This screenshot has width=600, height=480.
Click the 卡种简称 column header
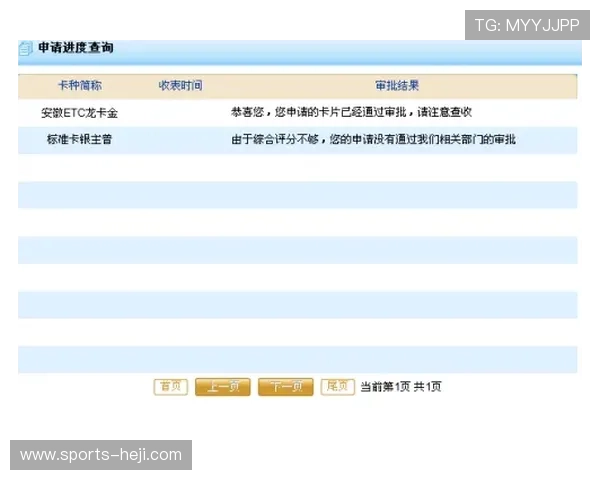pyautogui.click(x=80, y=85)
